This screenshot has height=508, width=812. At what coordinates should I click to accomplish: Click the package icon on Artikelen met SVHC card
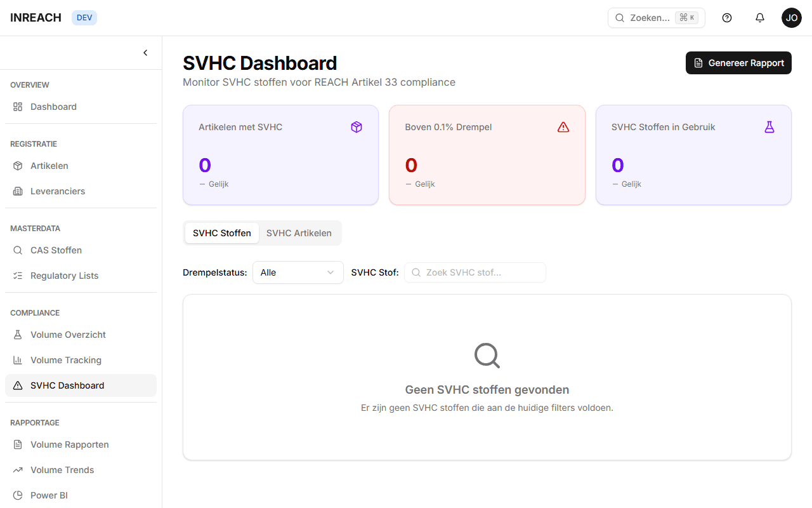coord(357,127)
